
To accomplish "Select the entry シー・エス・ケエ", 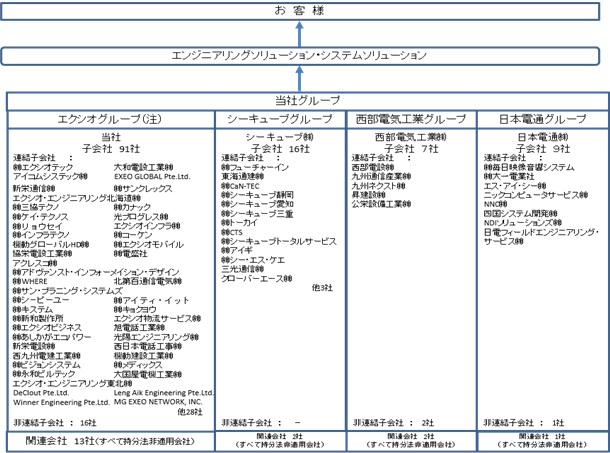I will [253, 260].
